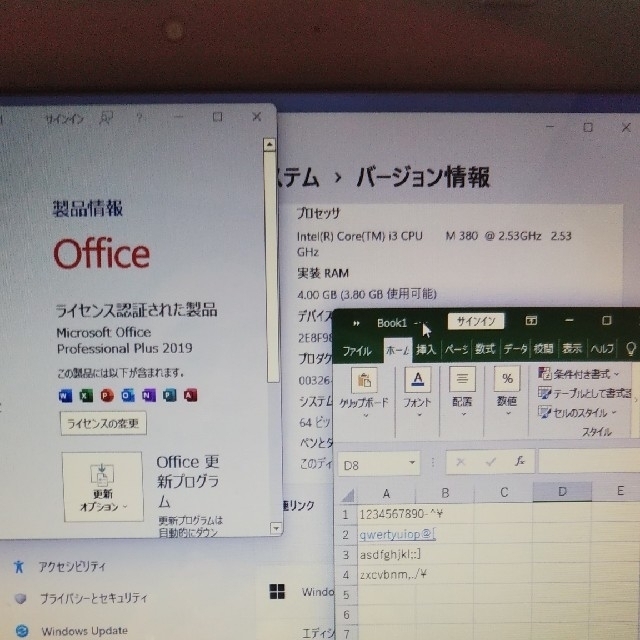Image resolution: width=640 pixels, height=640 pixels.
Task: Click the Outlook app icon in Office product info
Action: pyautogui.click(x=128, y=395)
